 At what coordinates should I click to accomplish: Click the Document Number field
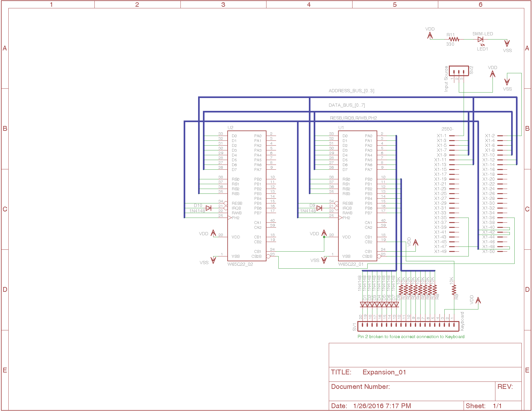pos(360,387)
